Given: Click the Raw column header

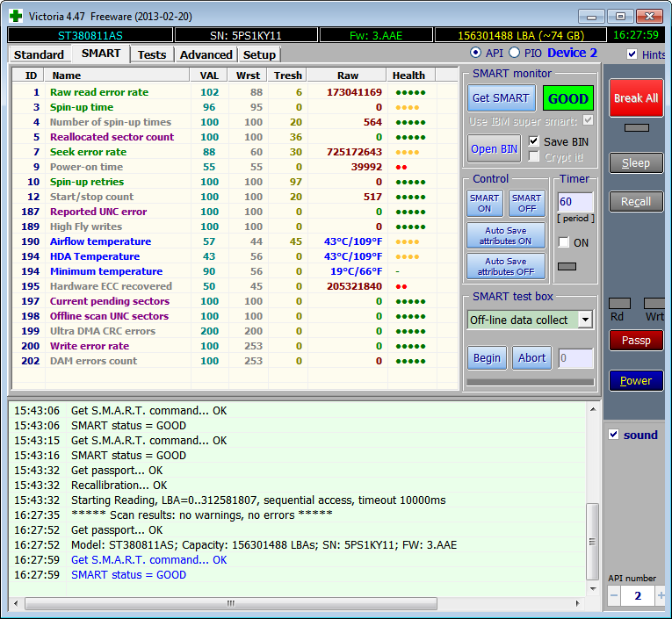Looking at the screenshot, I should pos(348,76).
